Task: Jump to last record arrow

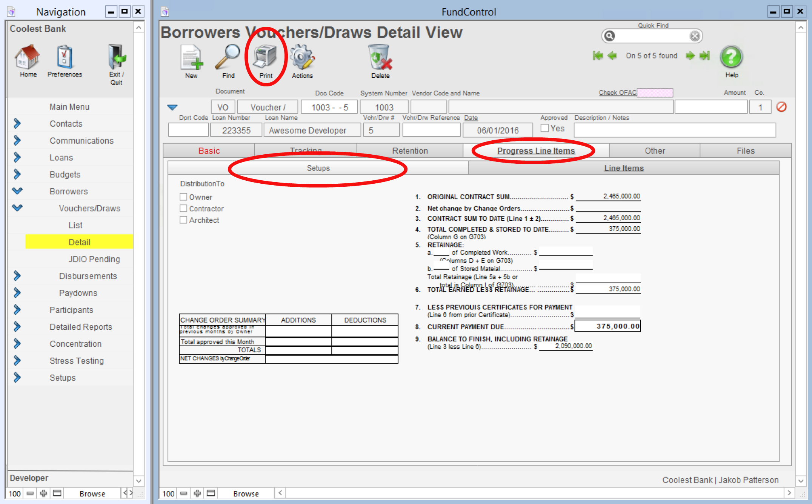Action: 705,56
